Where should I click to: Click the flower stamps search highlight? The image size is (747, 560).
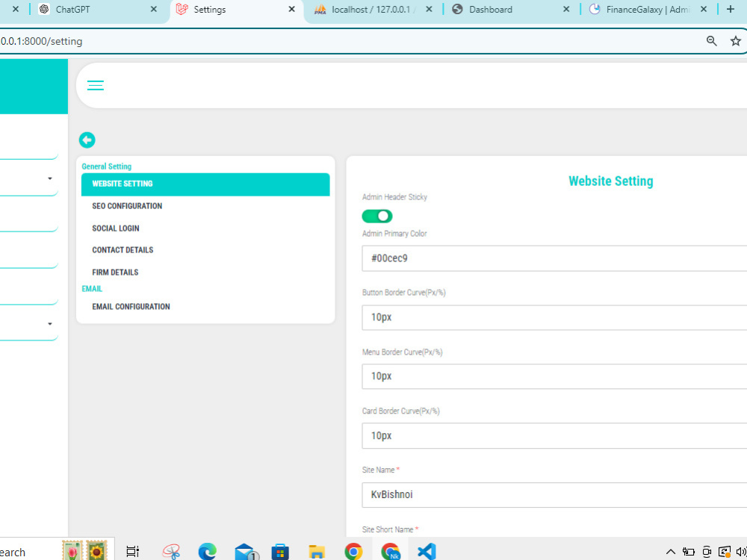pos(85,550)
